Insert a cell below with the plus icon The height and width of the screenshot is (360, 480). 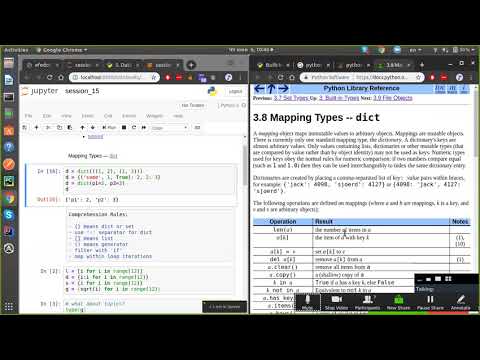[x=36, y=127]
